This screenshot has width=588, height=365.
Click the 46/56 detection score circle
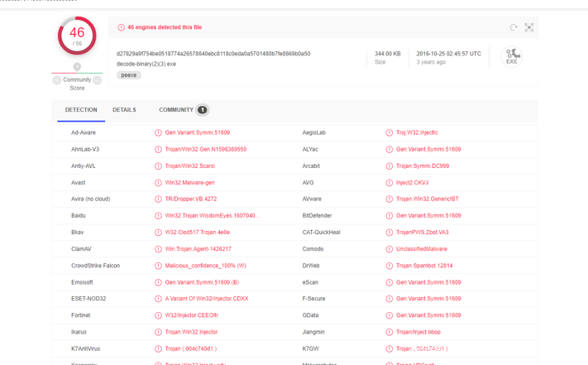[x=77, y=36]
